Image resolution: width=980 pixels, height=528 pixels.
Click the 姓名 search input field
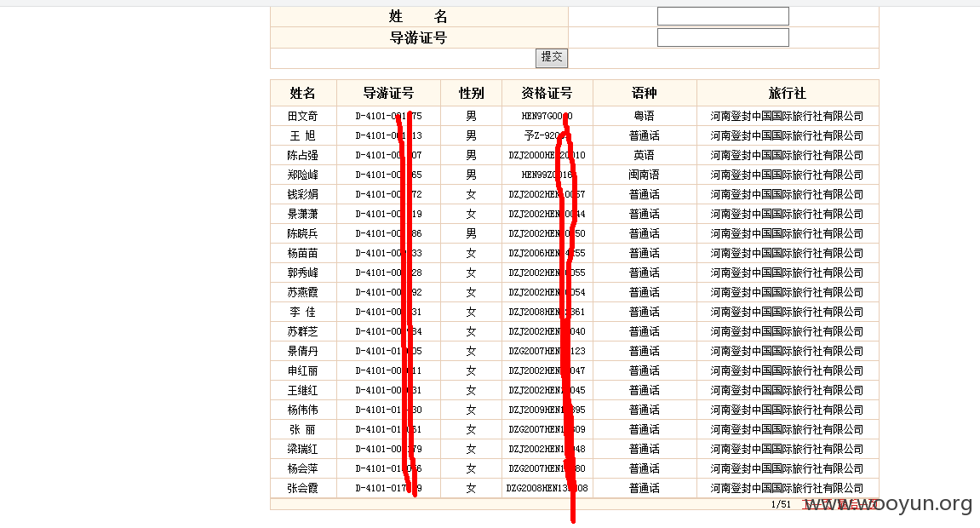[x=723, y=16]
